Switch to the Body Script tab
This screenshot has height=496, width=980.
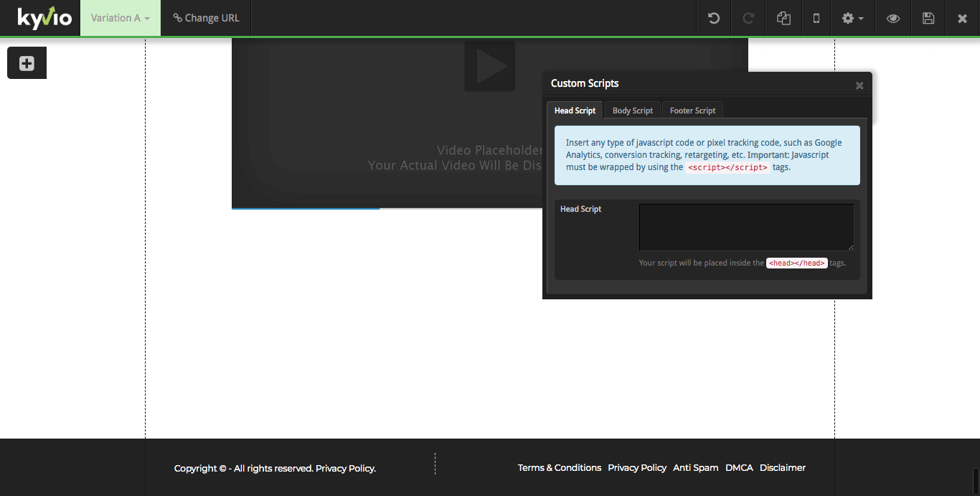[x=633, y=111]
